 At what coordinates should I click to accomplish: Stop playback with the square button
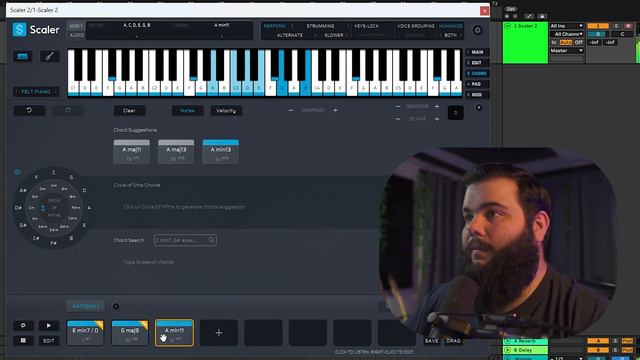coord(23,340)
